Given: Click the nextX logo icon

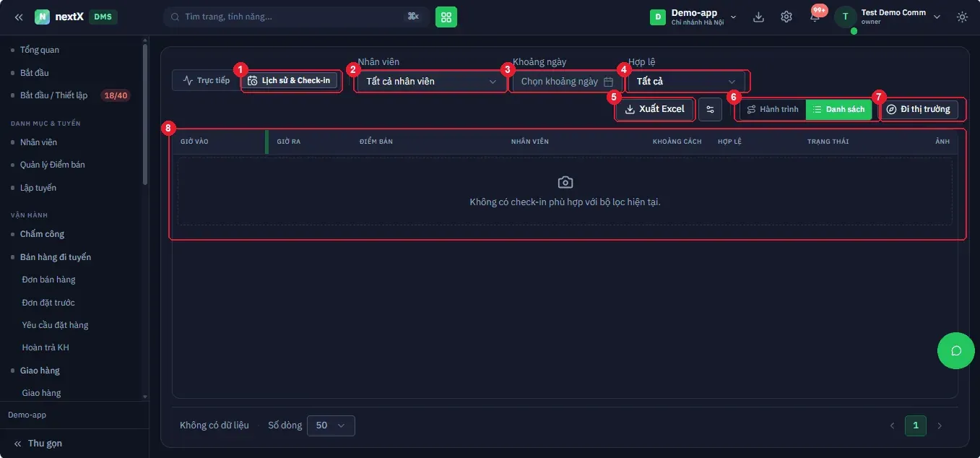Looking at the screenshot, I should point(42,17).
